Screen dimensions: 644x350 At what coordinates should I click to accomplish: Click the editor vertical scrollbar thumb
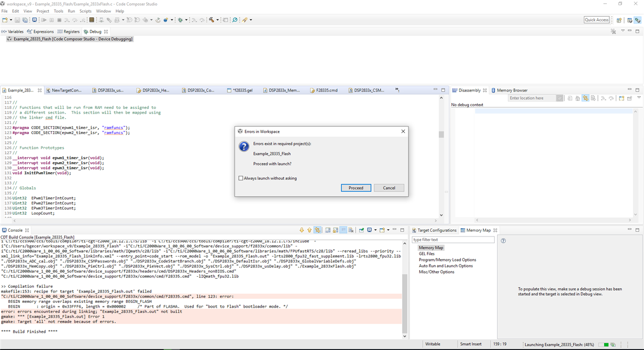click(441, 134)
